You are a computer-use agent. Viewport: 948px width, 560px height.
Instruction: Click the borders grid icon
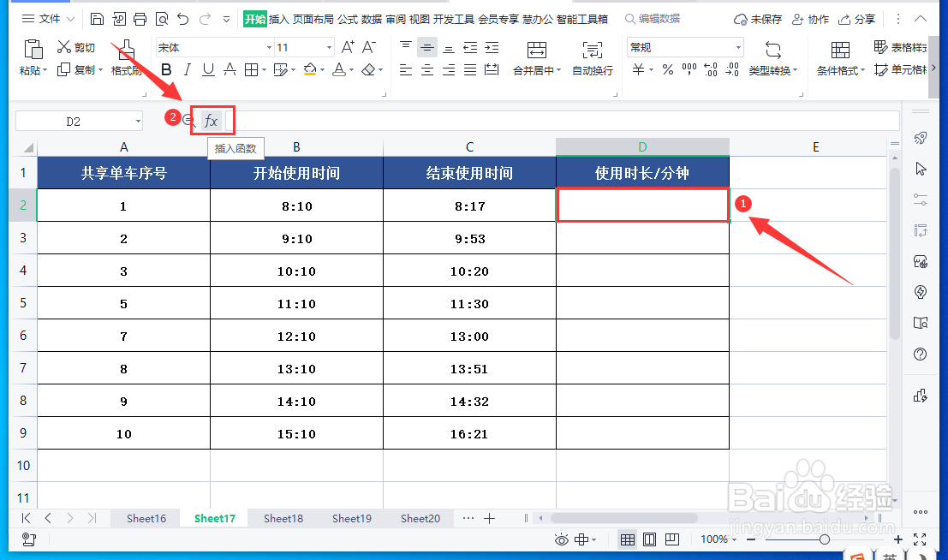[x=251, y=70]
